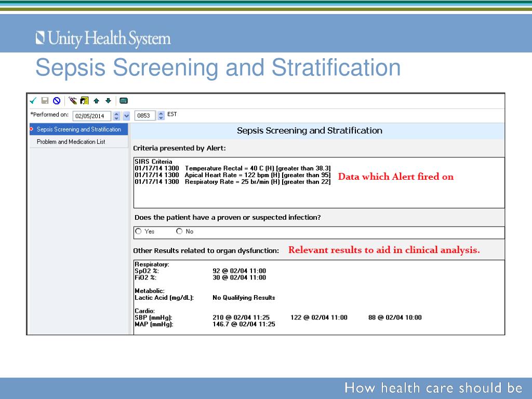Click the Apical Heart Rate = 122 bpm line
This screenshot has width=532, height=399.
point(232,175)
